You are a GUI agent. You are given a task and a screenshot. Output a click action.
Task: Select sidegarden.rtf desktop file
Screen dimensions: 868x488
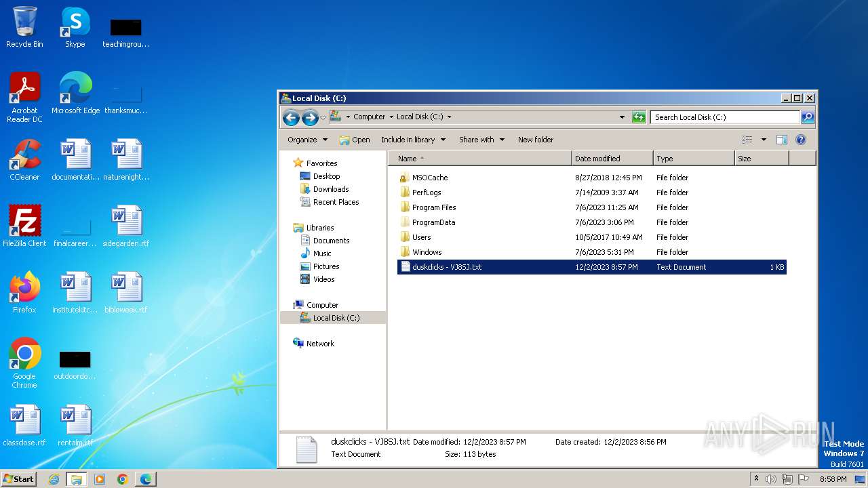(x=126, y=226)
